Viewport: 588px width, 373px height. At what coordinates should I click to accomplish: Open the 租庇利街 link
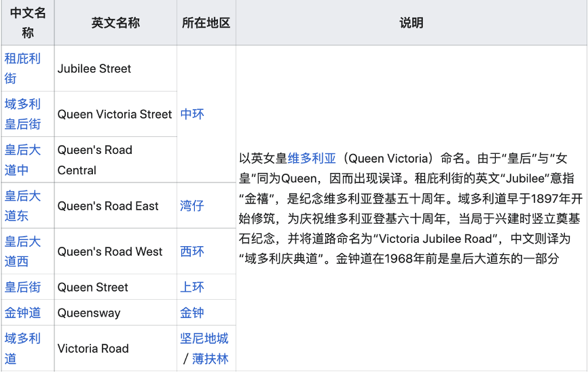pyautogui.click(x=22, y=68)
